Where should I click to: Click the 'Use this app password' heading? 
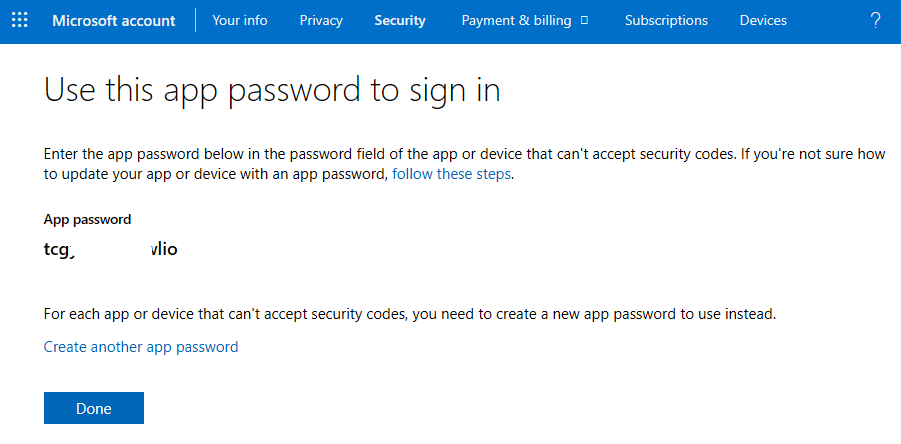click(x=272, y=91)
